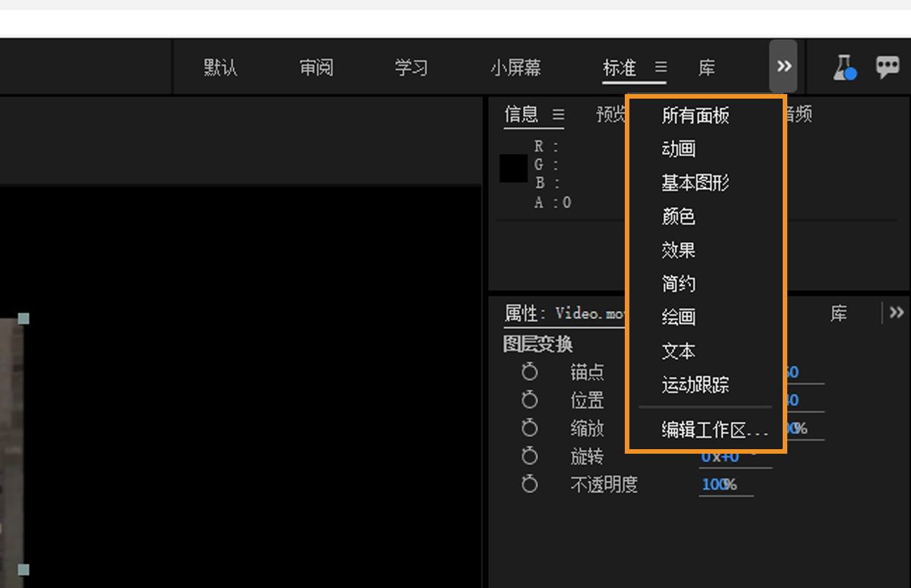Viewport: 911px width, 588px height.
Task: Enable keyframing stopwatch for 位置
Action: [529, 400]
